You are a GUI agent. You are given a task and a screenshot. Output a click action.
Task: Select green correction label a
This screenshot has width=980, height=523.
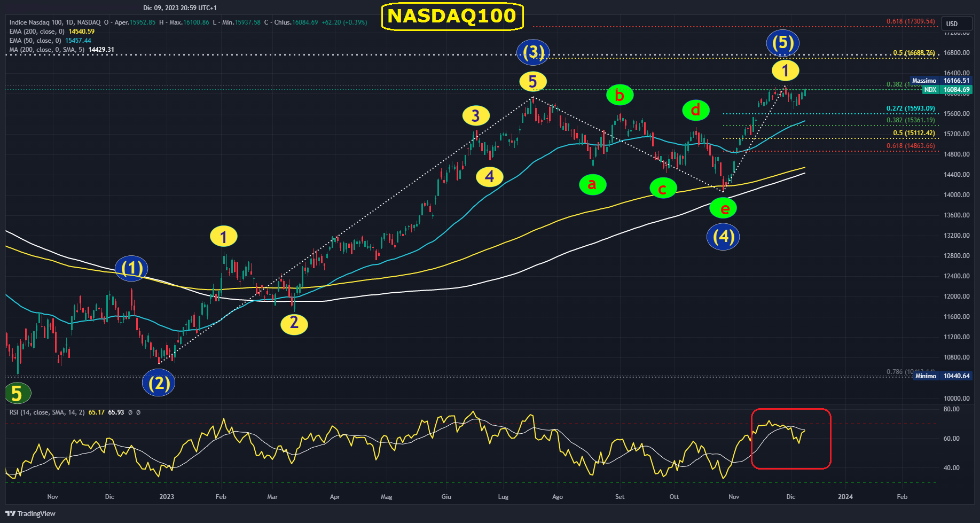tap(592, 184)
